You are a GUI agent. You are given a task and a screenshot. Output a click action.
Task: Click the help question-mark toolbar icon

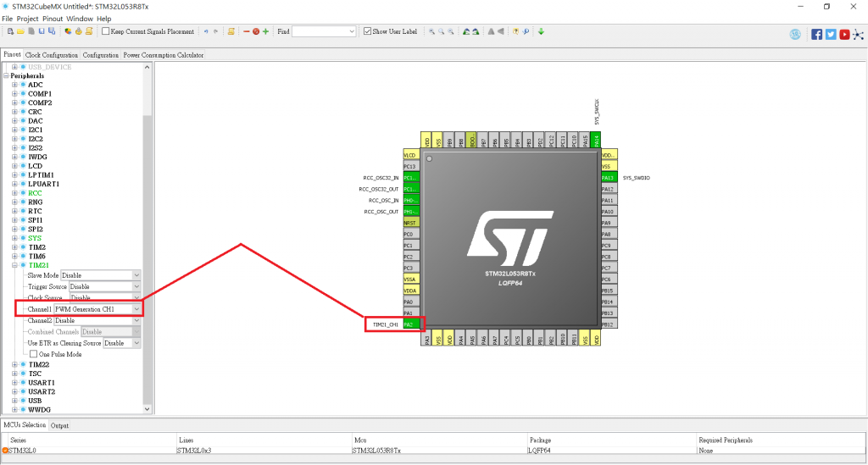tap(515, 31)
